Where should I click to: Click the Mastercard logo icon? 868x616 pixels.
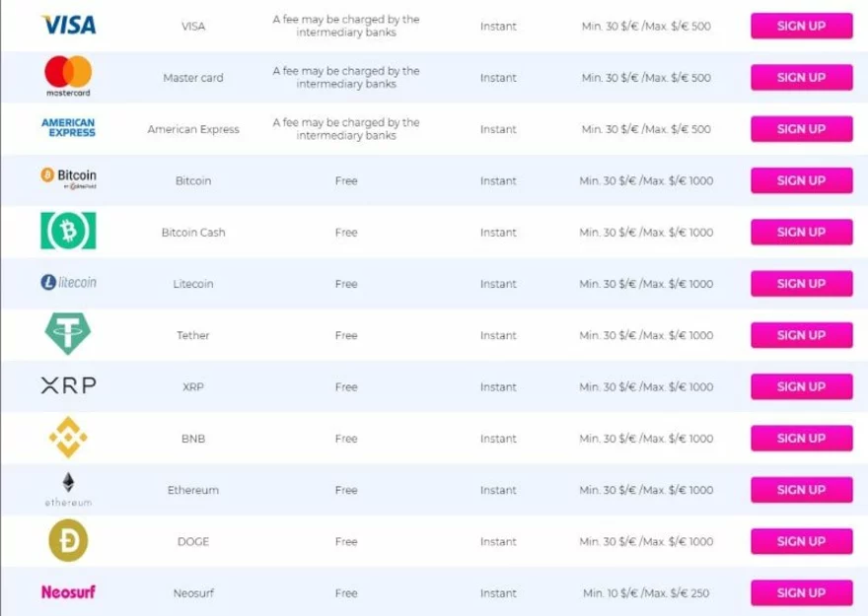click(68, 76)
